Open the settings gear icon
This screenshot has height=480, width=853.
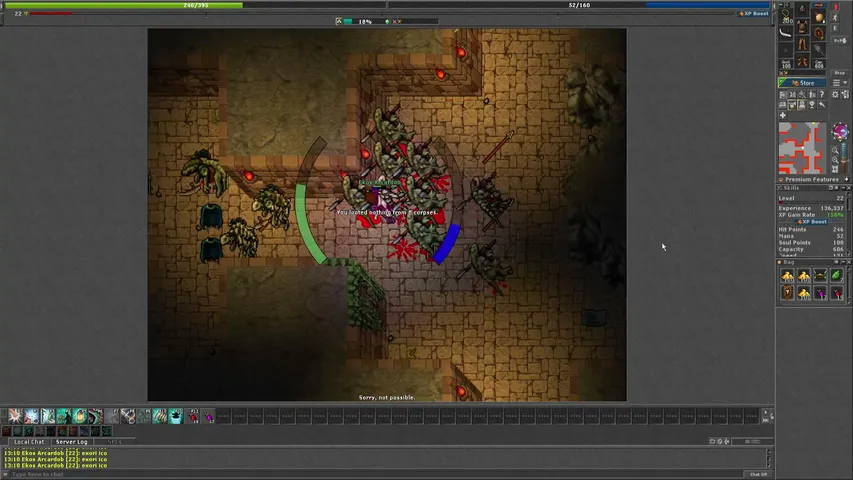click(x=836, y=94)
